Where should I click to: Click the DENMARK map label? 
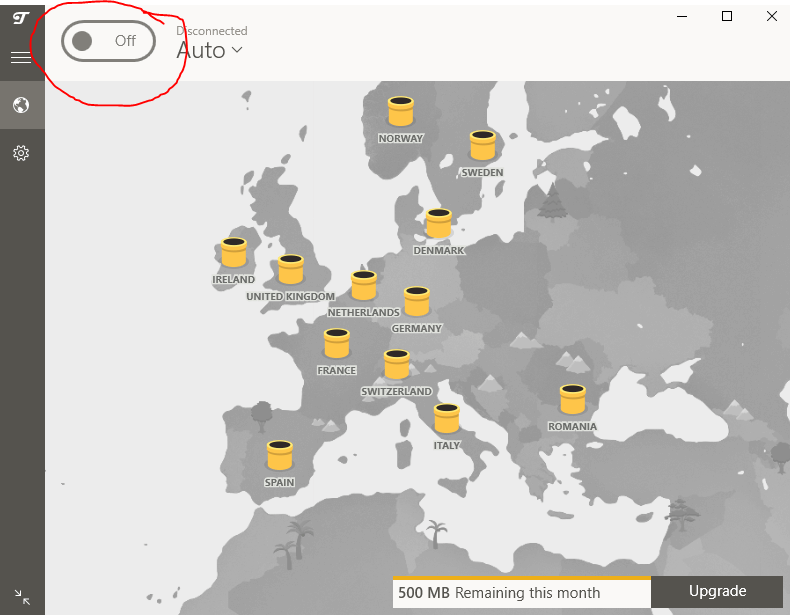click(439, 250)
